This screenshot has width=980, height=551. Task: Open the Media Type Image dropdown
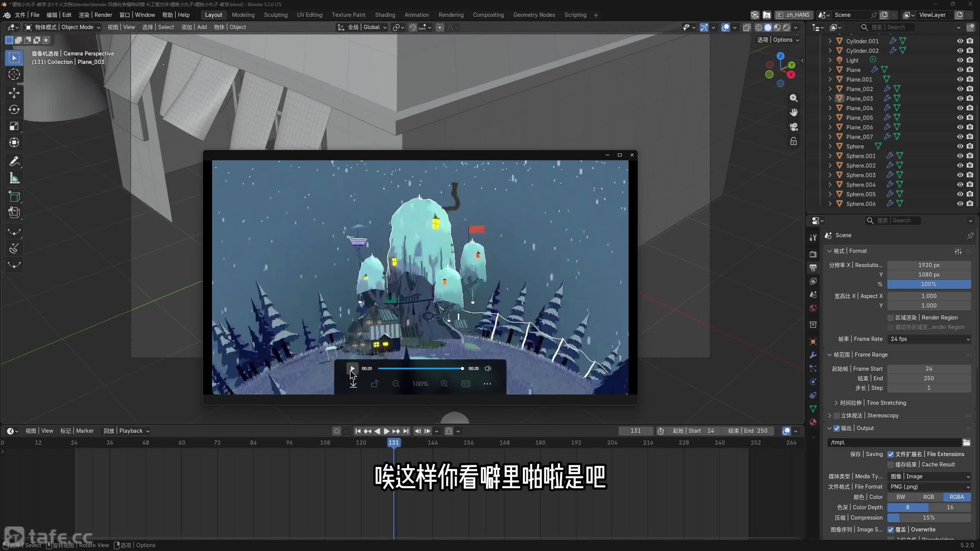pyautogui.click(x=929, y=476)
